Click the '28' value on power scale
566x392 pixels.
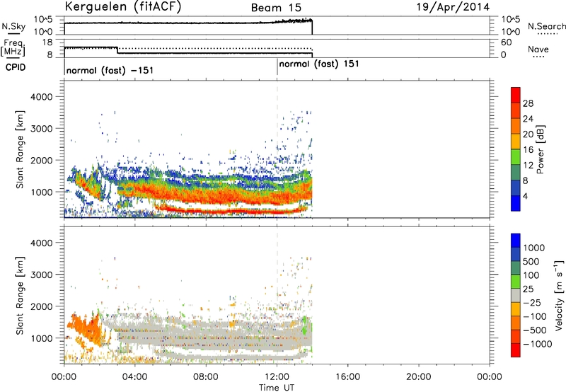click(528, 103)
